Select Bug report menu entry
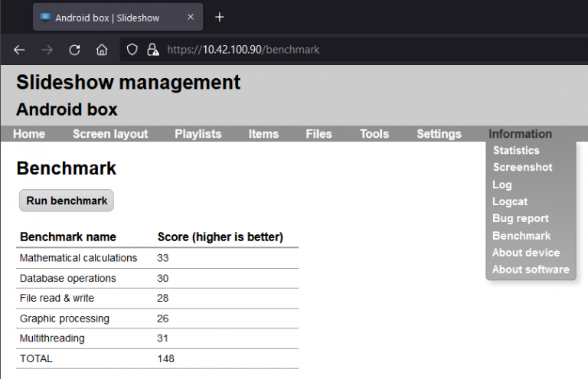The image size is (588, 379). point(521,218)
